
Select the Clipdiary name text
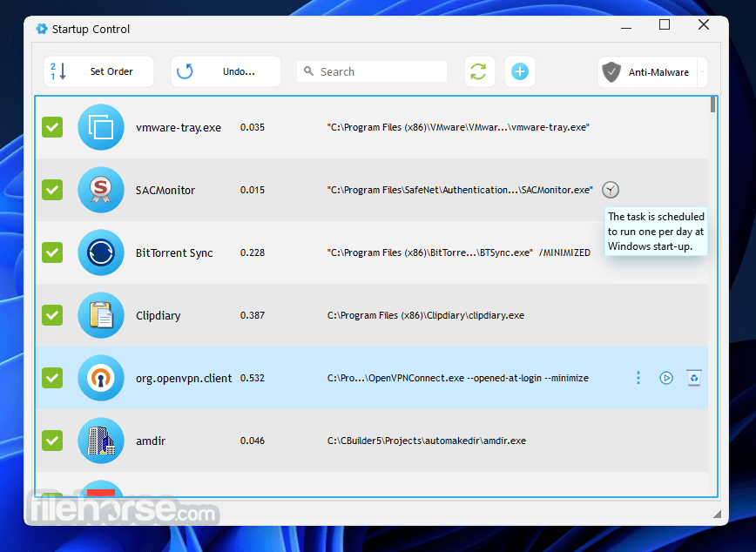click(159, 316)
